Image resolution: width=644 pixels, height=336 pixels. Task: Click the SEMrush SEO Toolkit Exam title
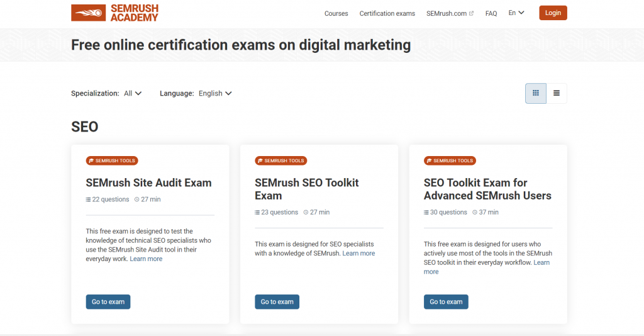(307, 189)
